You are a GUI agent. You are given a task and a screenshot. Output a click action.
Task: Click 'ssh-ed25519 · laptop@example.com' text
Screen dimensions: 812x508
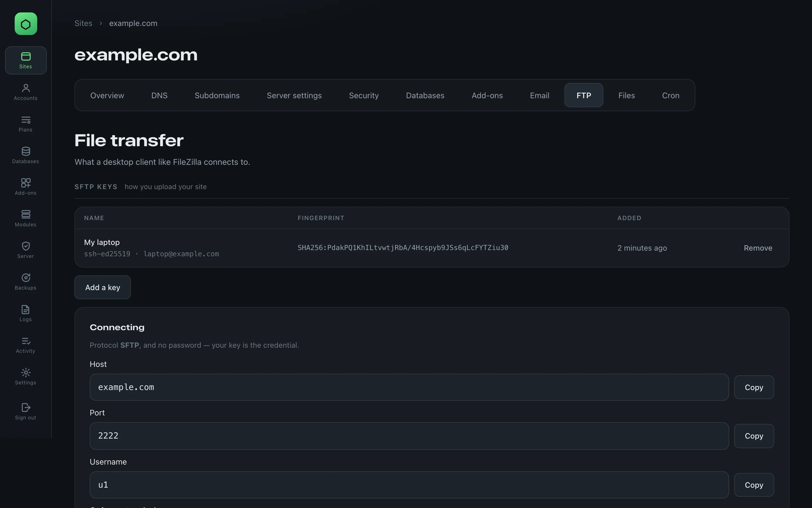[x=151, y=254]
